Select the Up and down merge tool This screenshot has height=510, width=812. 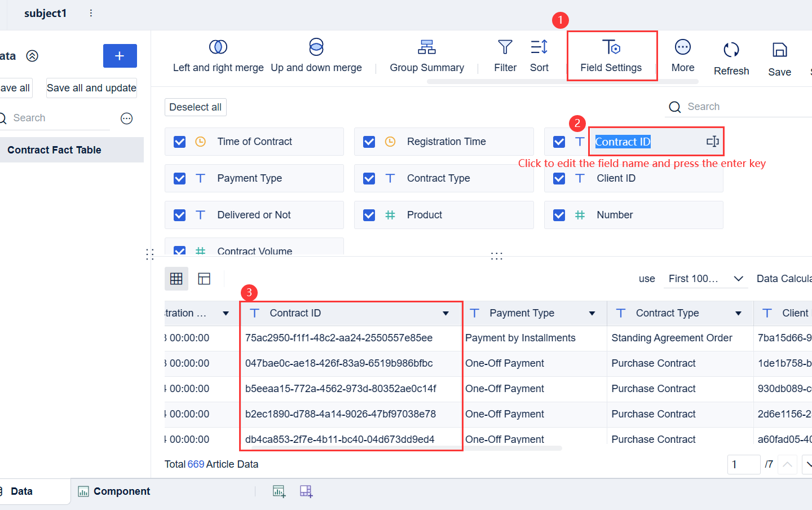(316, 55)
